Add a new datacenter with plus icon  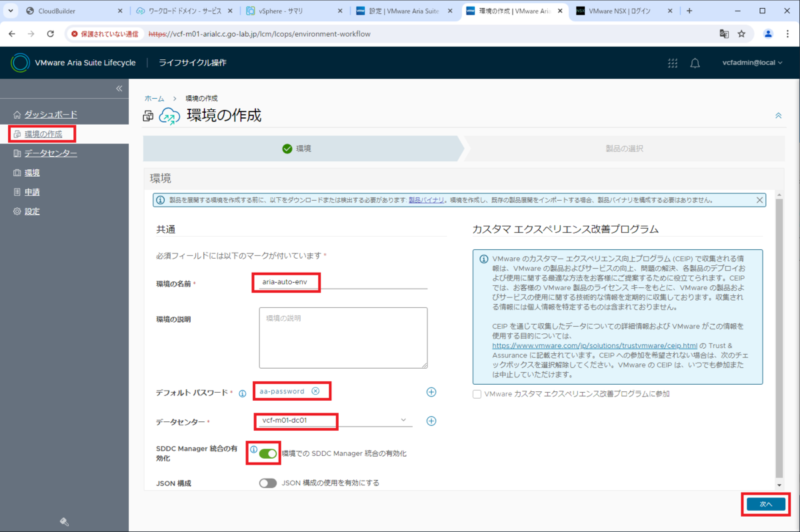(x=431, y=421)
